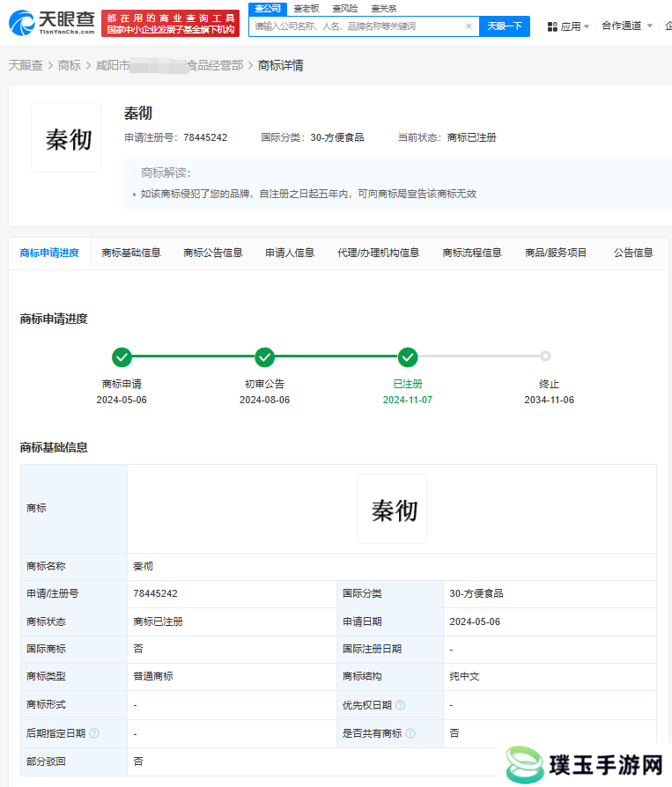Open the 应用 grid icon
The height and width of the screenshot is (787, 672).
point(552,26)
